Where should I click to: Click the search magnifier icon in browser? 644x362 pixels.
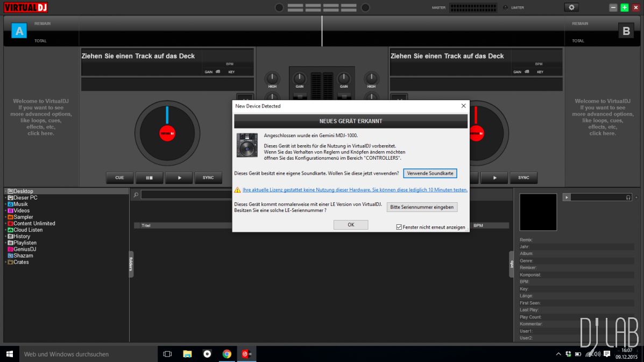(136, 195)
